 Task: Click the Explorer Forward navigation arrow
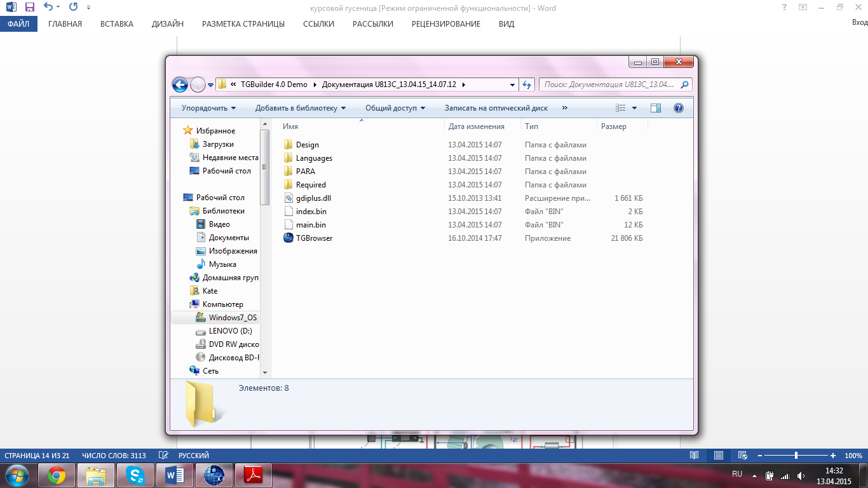pos(198,85)
